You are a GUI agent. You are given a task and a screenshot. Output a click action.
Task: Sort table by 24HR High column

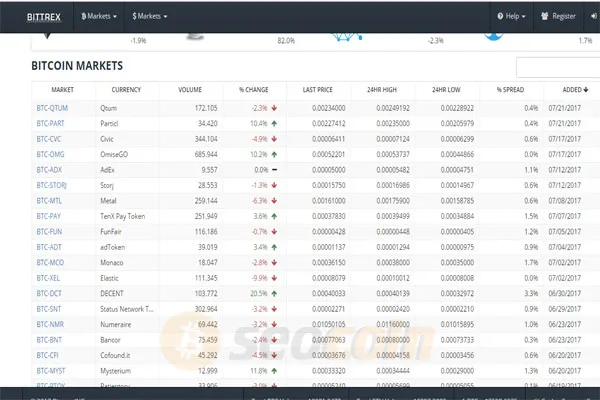pos(382,90)
